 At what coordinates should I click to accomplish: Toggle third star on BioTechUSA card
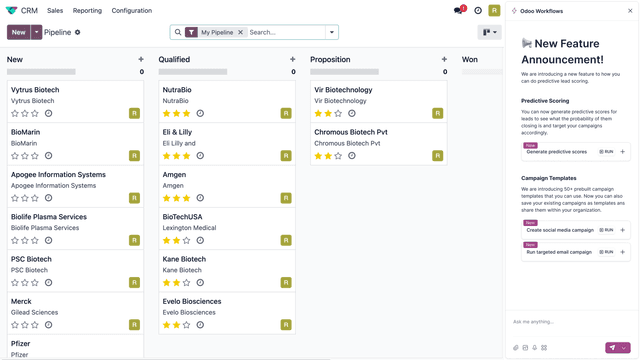pyautogui.click(x=187, y=240)
